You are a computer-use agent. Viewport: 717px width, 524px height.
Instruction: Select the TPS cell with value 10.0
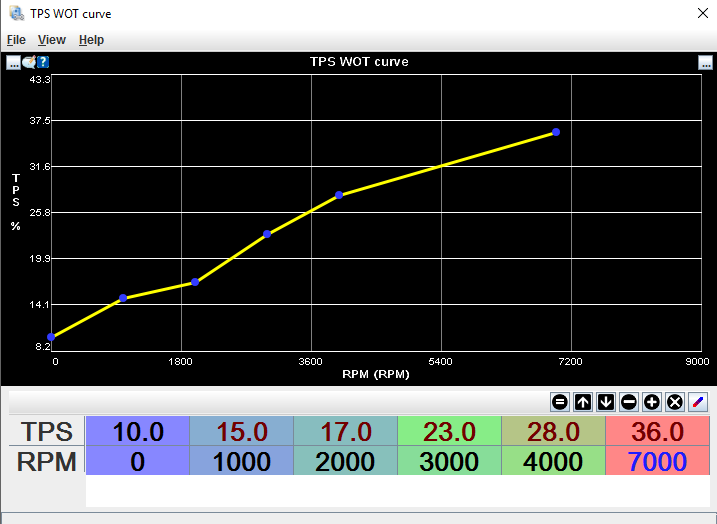point(138,432)
